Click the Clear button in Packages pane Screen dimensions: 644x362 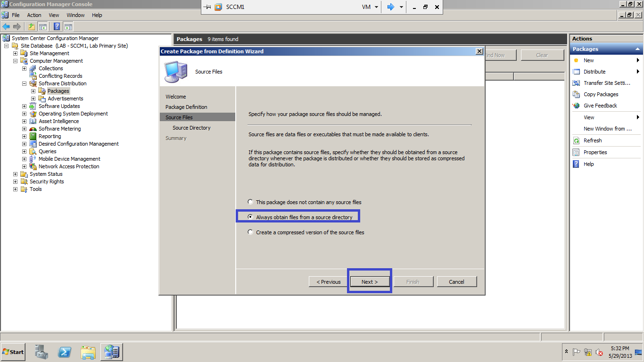click(x=542, y=55)
